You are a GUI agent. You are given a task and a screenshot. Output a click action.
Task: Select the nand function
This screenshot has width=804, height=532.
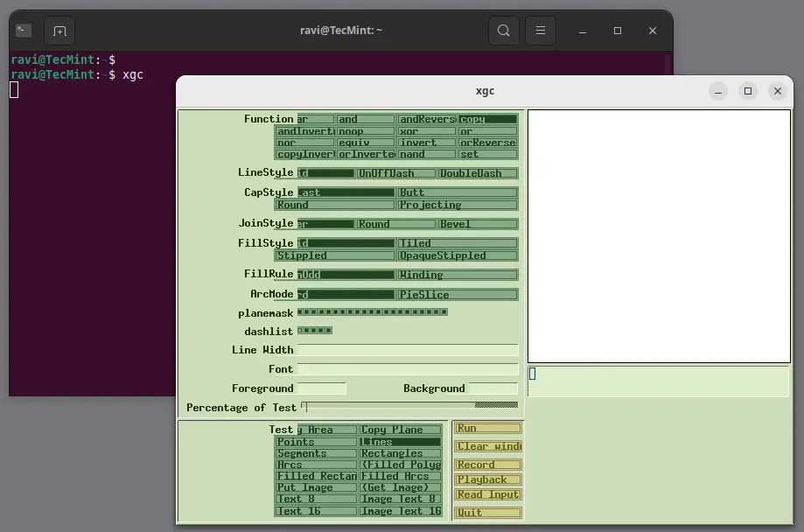(426, 153)
